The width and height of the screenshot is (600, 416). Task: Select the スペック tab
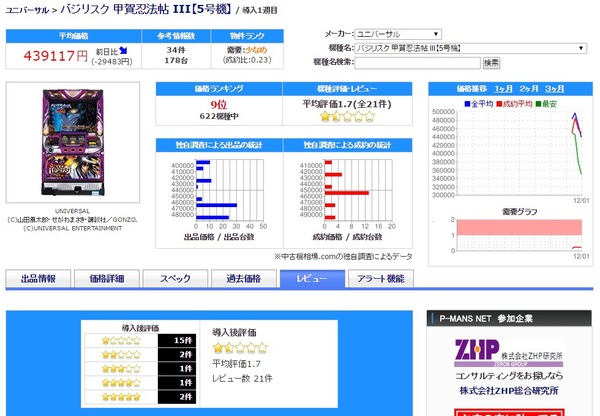(175, 278)
